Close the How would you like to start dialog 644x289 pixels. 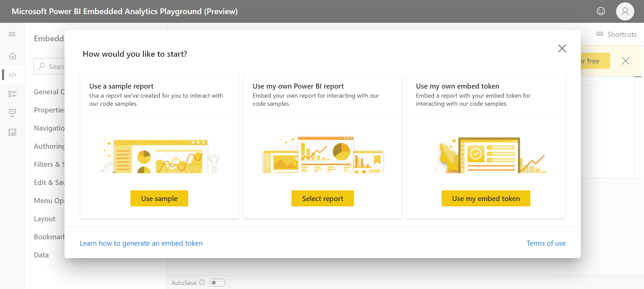coord(562,48)
